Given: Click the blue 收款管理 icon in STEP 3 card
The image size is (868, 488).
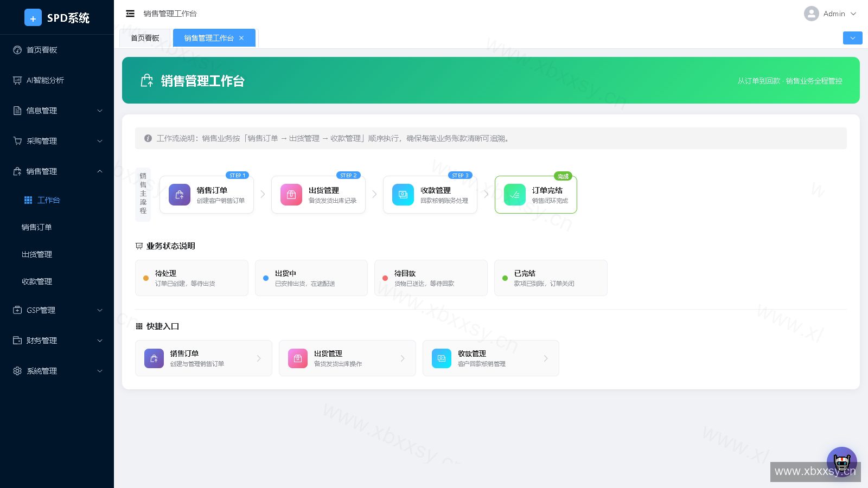Looking at the screenshot, I should point(403,195).
